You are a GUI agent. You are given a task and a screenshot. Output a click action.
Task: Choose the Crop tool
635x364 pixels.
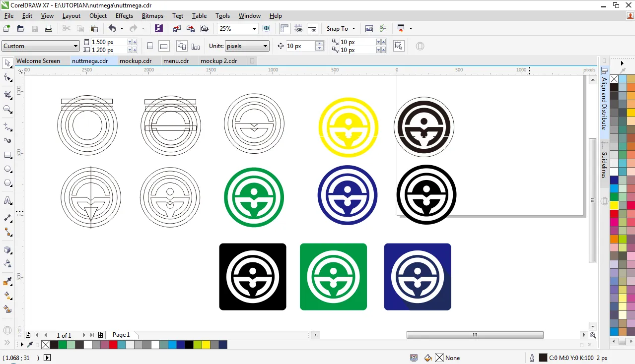point(7,94)
